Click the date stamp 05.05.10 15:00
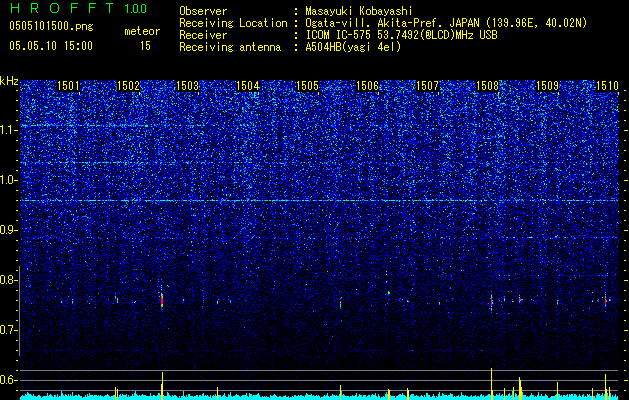Screen dimensions: 629x400 coord(51,46)
